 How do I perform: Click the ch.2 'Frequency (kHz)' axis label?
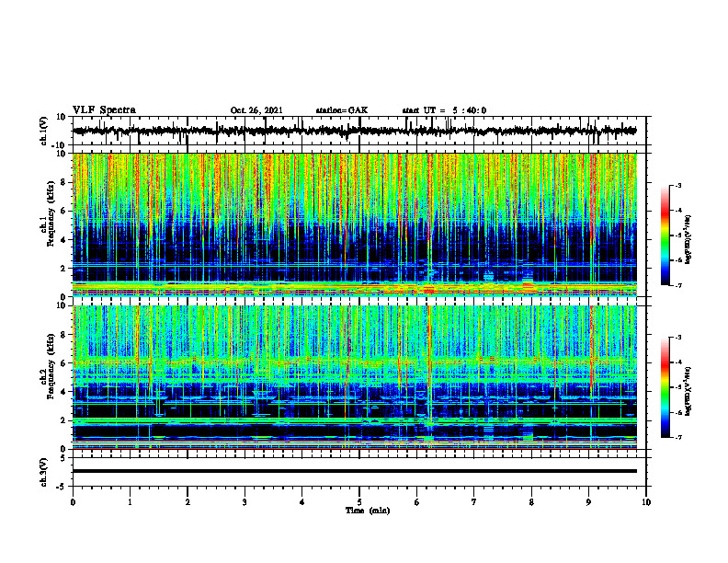(51, 366)
